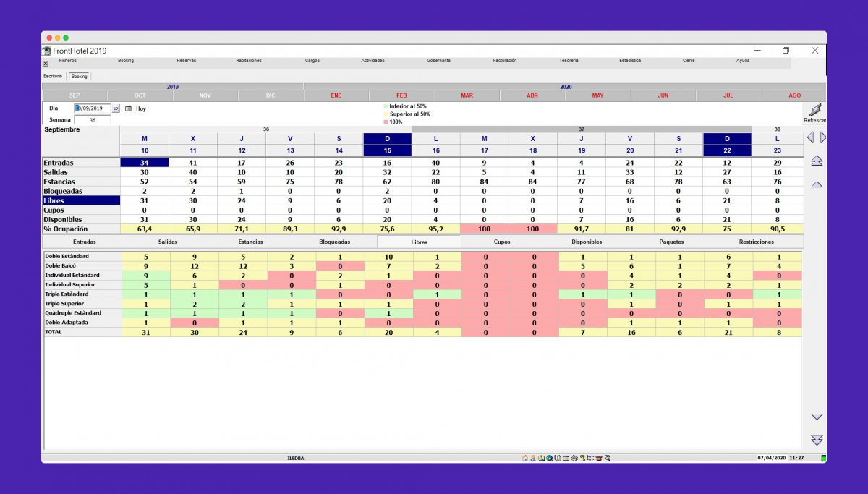Select the Bloqueadas detail tab
868x494 pixels.
[335, 242]
